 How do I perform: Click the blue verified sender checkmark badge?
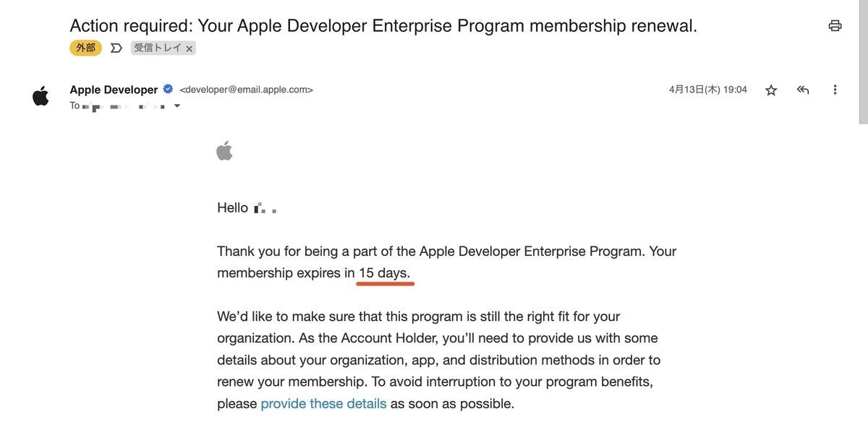pos(168,90)
